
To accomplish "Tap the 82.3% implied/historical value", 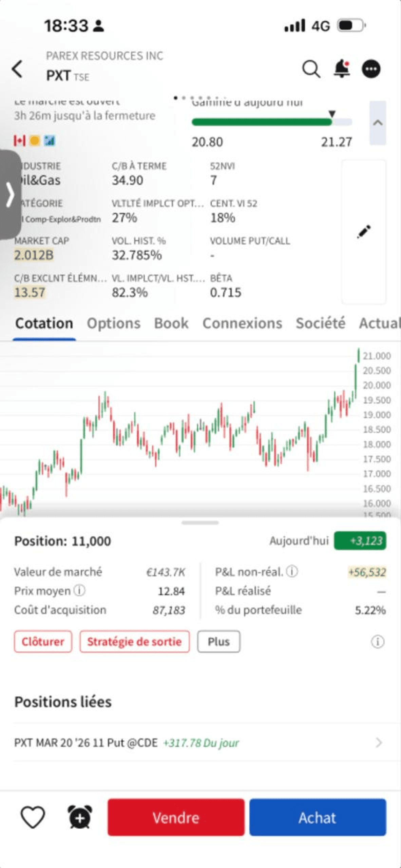I will (130, 292).
